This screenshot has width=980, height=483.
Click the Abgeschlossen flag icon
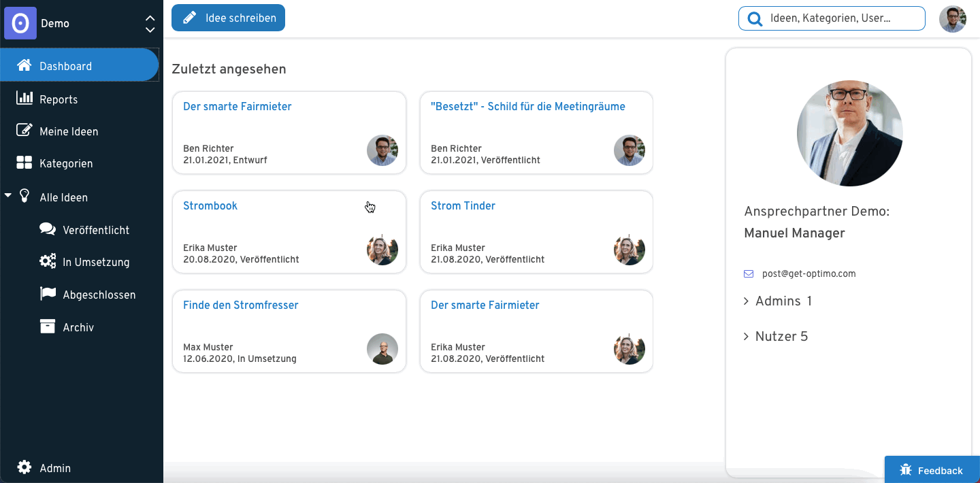coord(48,294)
